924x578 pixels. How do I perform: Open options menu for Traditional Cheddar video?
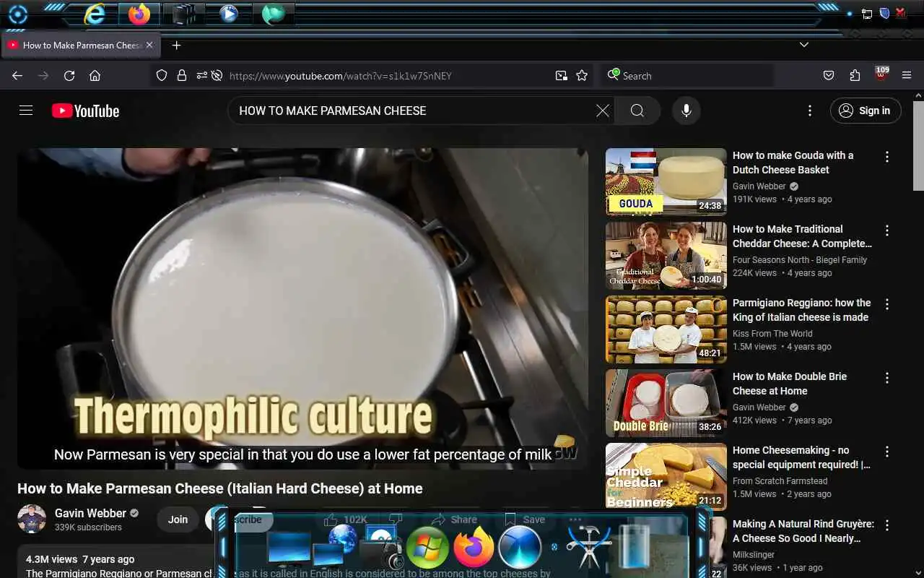(887, 230)
